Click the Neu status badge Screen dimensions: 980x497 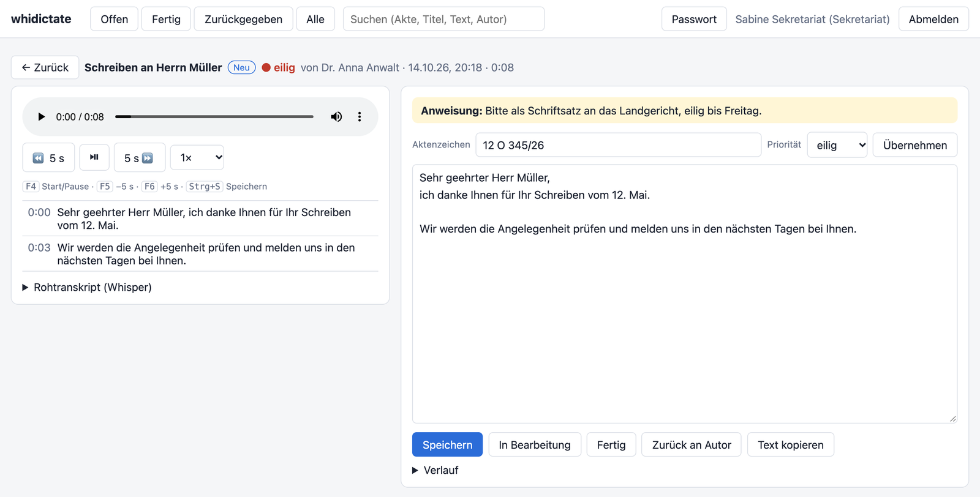tap(242, 67)
